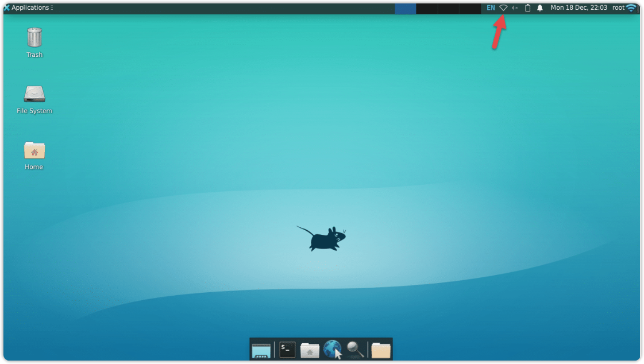Click the EN keyboard layout indicator
This screenshot has height=364, width=644.
[491, 8]
